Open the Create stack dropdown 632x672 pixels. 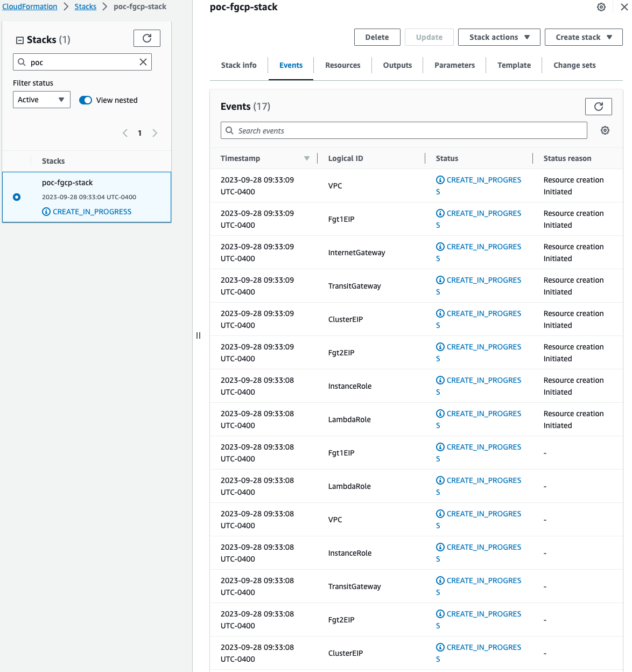pos(584,37)
